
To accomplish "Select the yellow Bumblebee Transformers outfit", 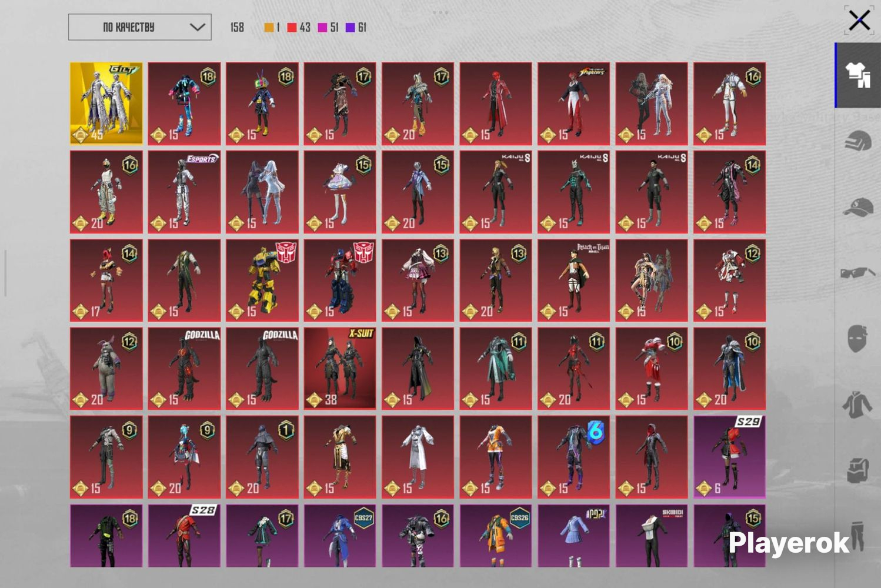I will click(x=262, y=280).
